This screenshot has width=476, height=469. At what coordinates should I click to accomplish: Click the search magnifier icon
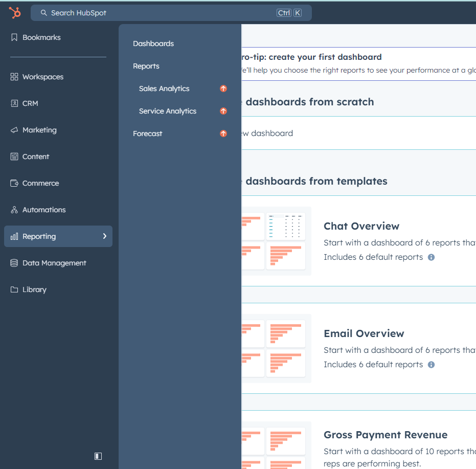pyautogui.click(x=44, y=13)
